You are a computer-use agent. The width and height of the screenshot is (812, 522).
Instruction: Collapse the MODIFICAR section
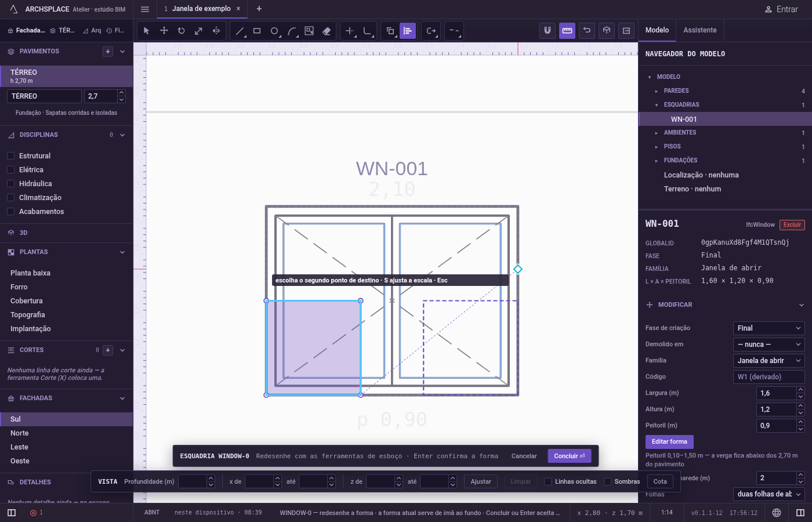tap(801, 305)
